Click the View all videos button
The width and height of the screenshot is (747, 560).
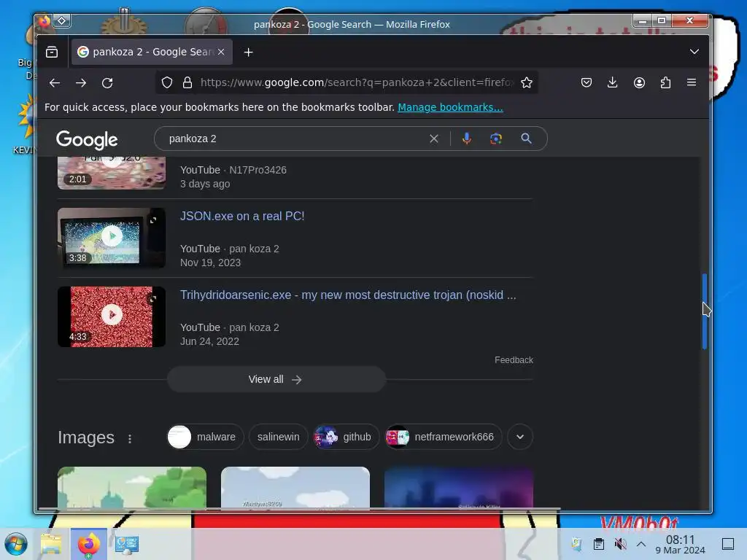(x=276, y=379)
